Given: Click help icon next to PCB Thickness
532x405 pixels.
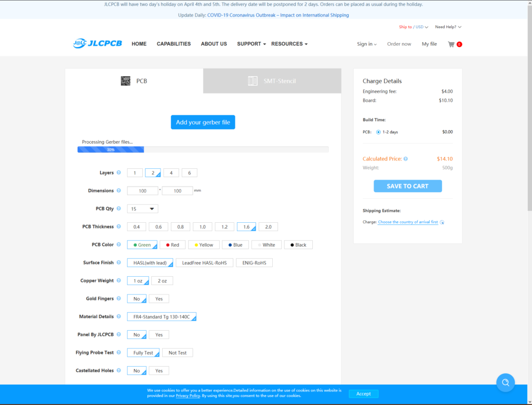Looking at the screenshot, I should click(x=119, y=226).
